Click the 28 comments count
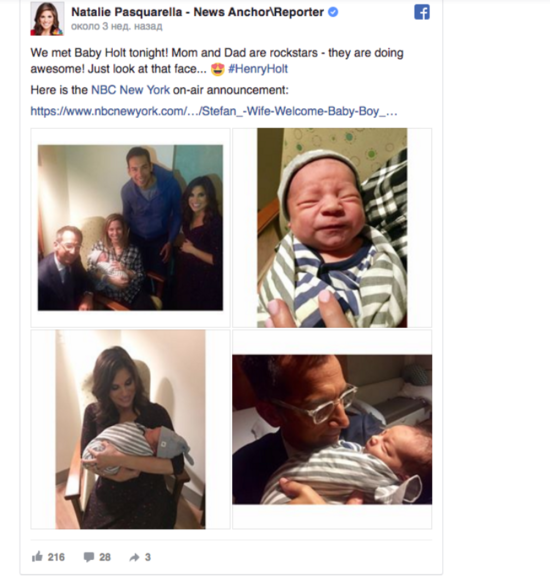Viewport: 550px width, 587px height. (105, 557)
